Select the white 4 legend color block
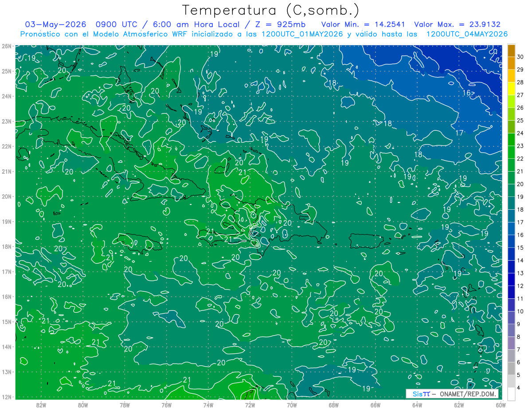532x411 pixels. [x=511, y=394]
